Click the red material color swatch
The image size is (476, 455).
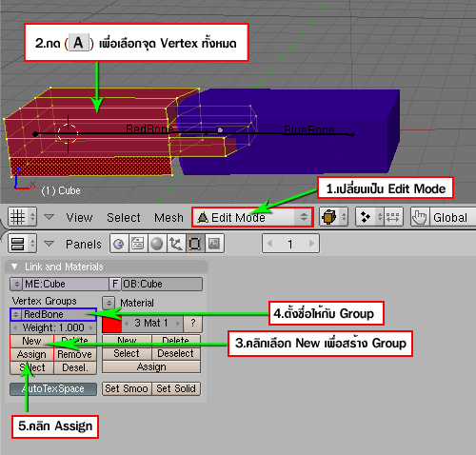point(111,323)
